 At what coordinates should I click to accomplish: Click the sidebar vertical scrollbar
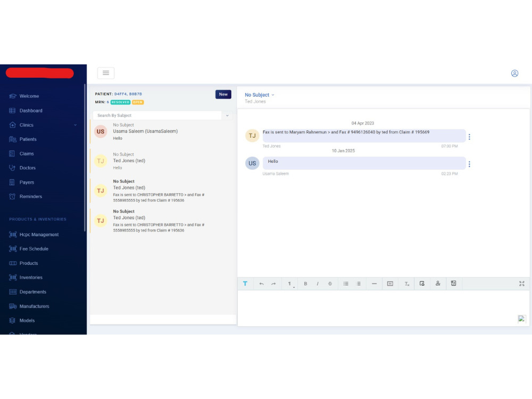click(85, 158)
